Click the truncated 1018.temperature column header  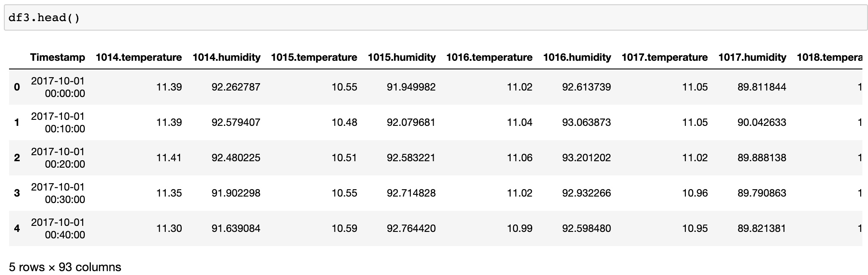coord(829,57)
